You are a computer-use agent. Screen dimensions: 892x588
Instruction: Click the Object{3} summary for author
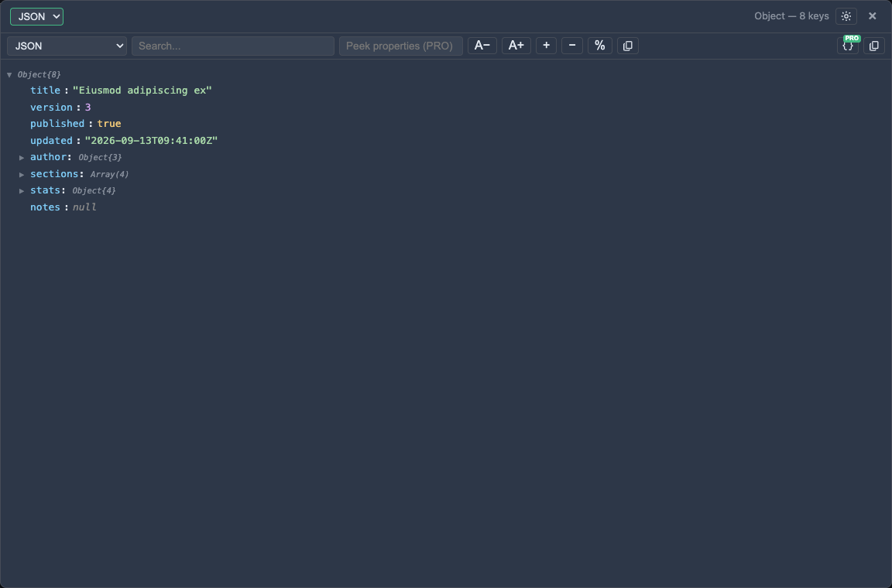pyautogui.click(x=100, y=158)
